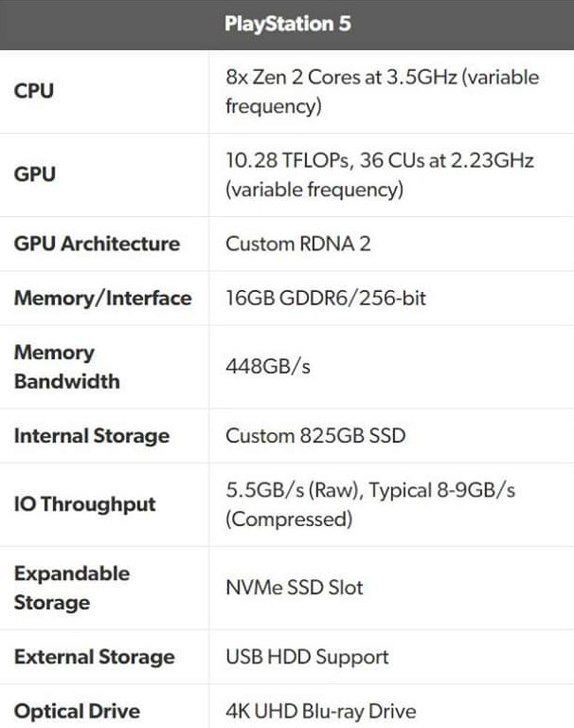Select the External Storage label
Image resolution: width=574 pixels, height=728 pixels.
click(x=95, y=657)
